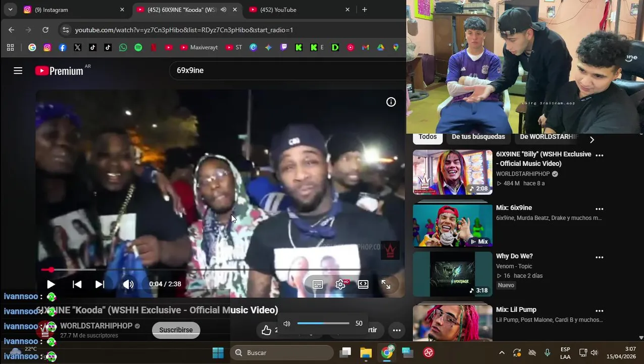Open options for Mix: 6ix9ine
644x364 pixels.
(x=600, y=209)
